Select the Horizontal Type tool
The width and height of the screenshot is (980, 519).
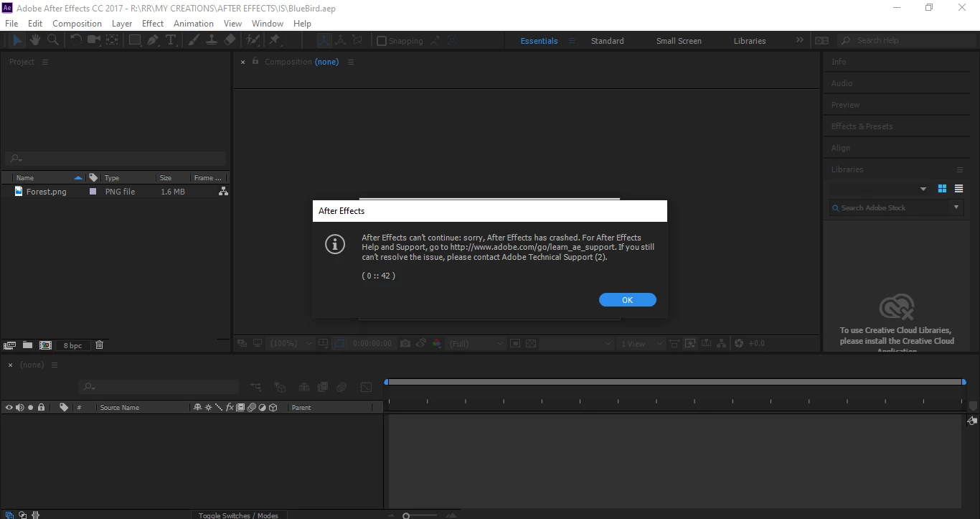click(x=171, y=40)
